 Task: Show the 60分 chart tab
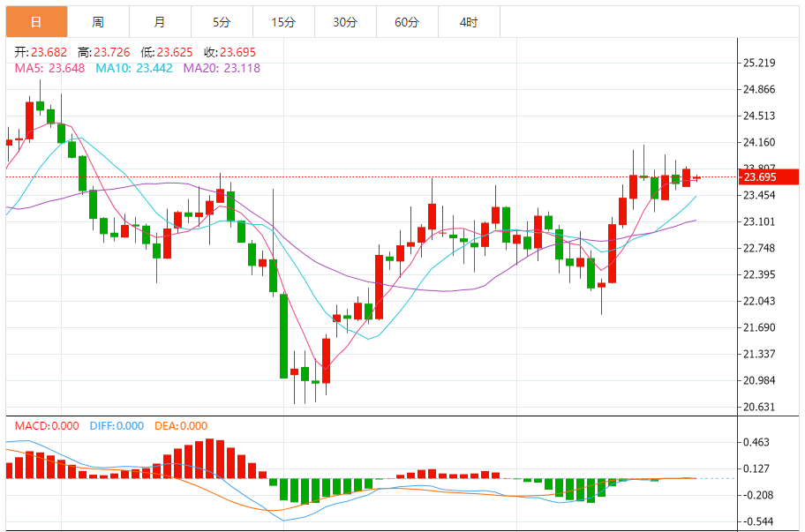[407, 22]
